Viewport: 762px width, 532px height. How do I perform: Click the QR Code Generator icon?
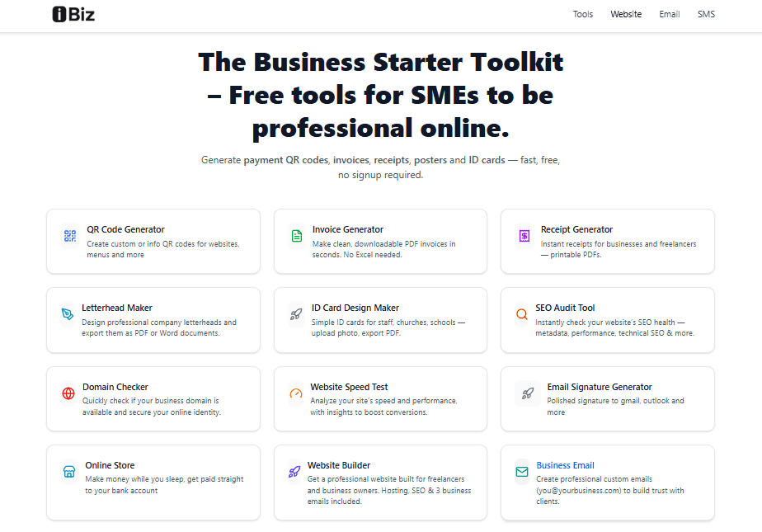70,236
